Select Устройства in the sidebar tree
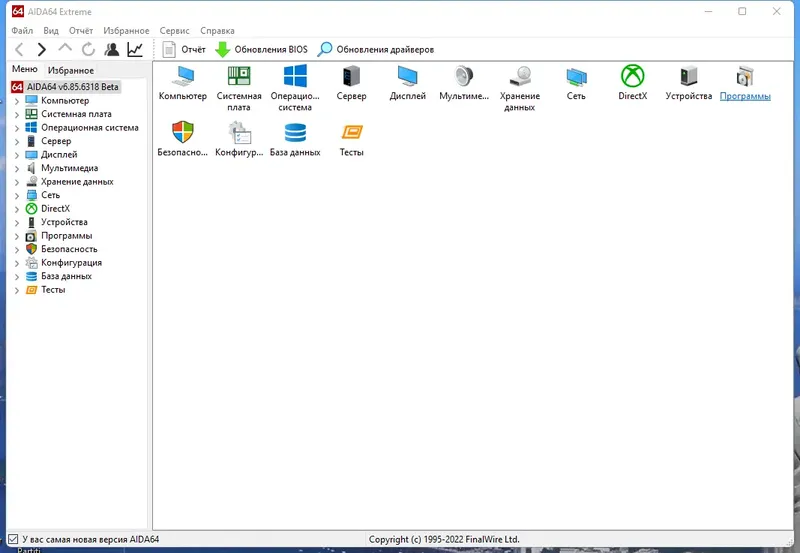800x553 pixels. (64, 222)
